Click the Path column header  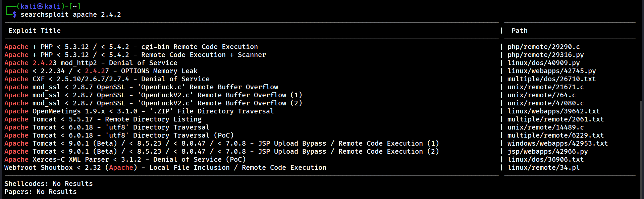click(519, 31)
